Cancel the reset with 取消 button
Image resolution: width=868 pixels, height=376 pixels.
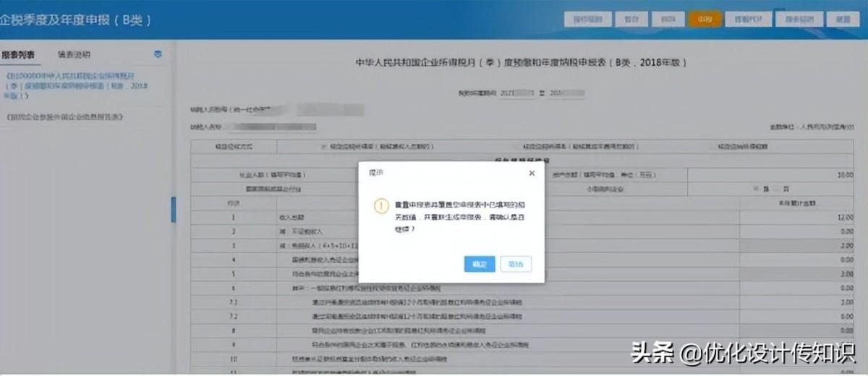coord(516,265)
